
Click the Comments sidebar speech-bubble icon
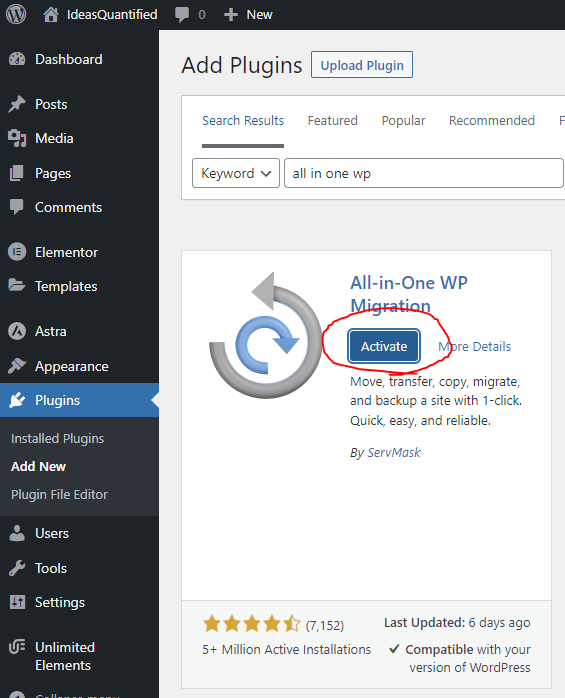(17, 207)
